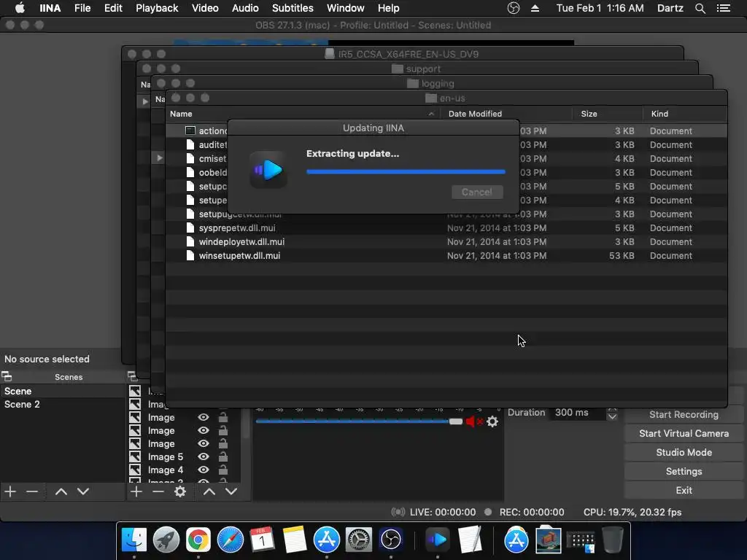This screenshot has height=560, width=747.
Task: Open Spotlight search in the menu bar
Action: pyautogui.click(x=700, y=8)
